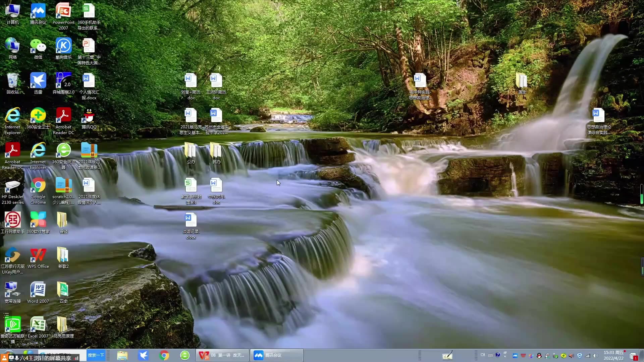Select the 毛中特实践 document icon
Screen dimensions: 644x362
tap(420, 86)
